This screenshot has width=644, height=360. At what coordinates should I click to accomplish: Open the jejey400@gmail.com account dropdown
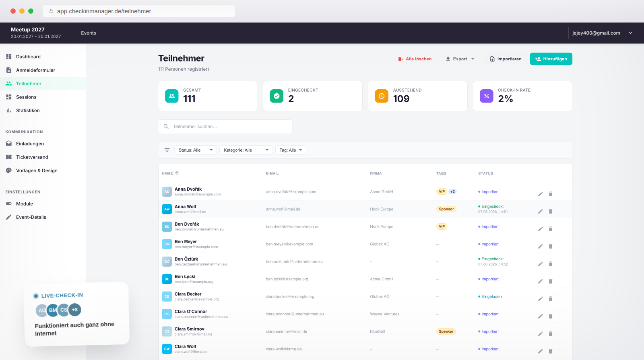pos(602,33)
